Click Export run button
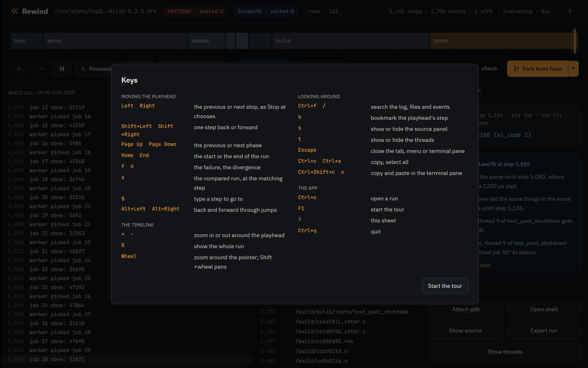The height and width of the screenshot is (368, 588). [x=544, y=330]
